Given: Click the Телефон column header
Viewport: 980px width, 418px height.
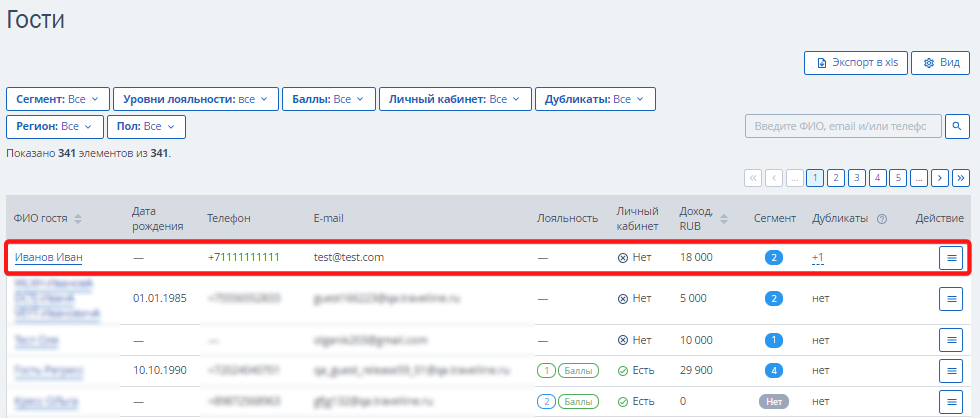Looking at the screenshot, I should (x=229, y=219).
